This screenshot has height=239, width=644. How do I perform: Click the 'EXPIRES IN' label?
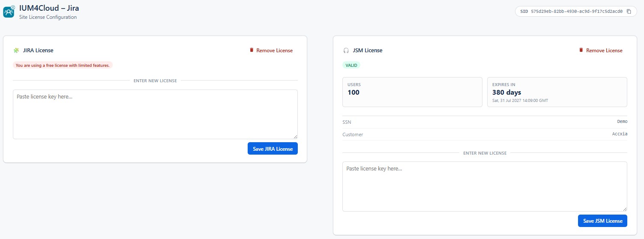[504, 85]
